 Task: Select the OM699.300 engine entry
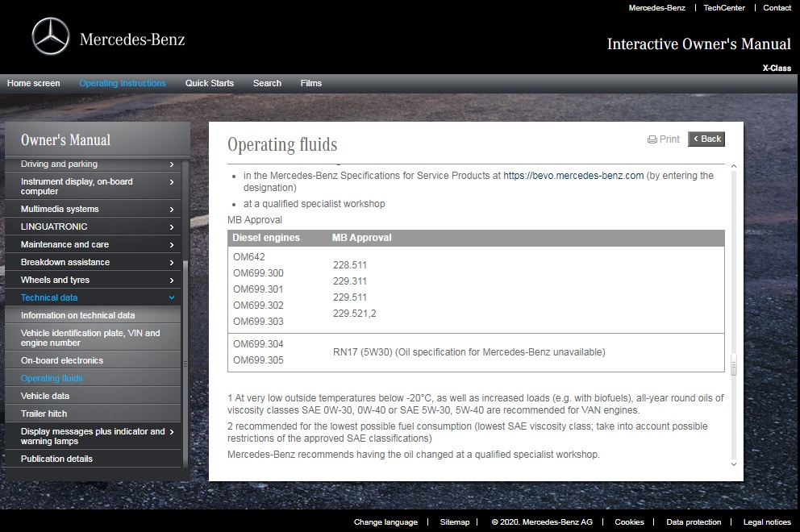tap(258, 273)
